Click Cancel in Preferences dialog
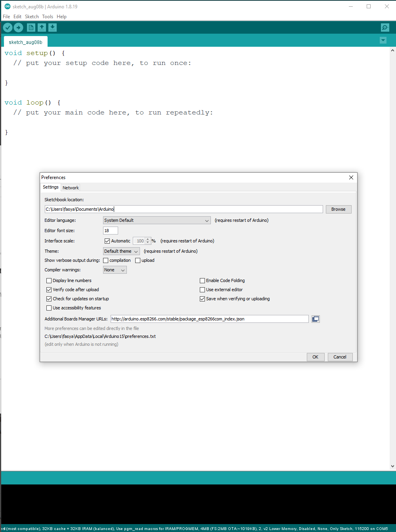 (340, 357)
